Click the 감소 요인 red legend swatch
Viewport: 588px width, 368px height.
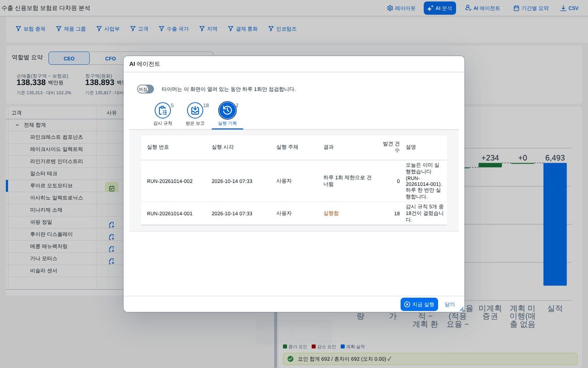(314, 347)
